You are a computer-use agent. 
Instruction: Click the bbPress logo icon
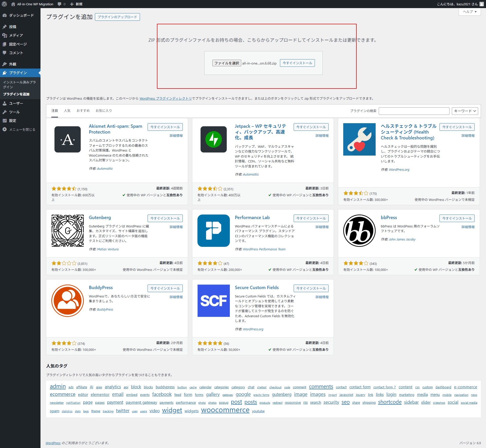click(x=359, y=230)
